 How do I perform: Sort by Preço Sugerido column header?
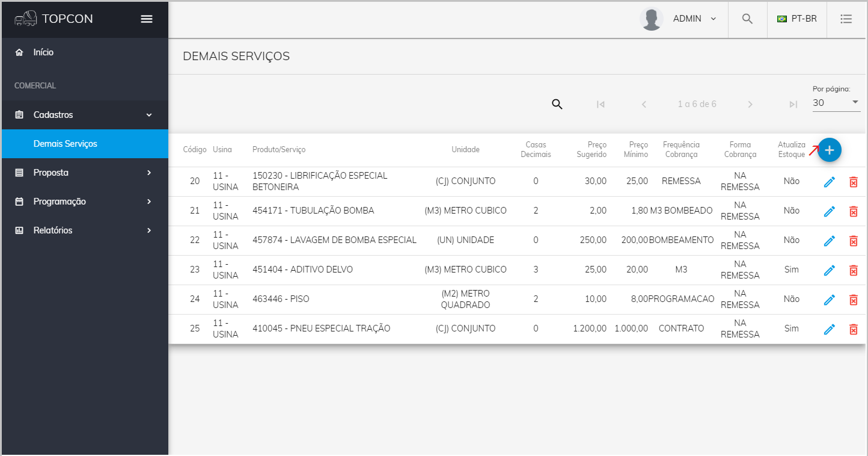(x=591, y=150)
